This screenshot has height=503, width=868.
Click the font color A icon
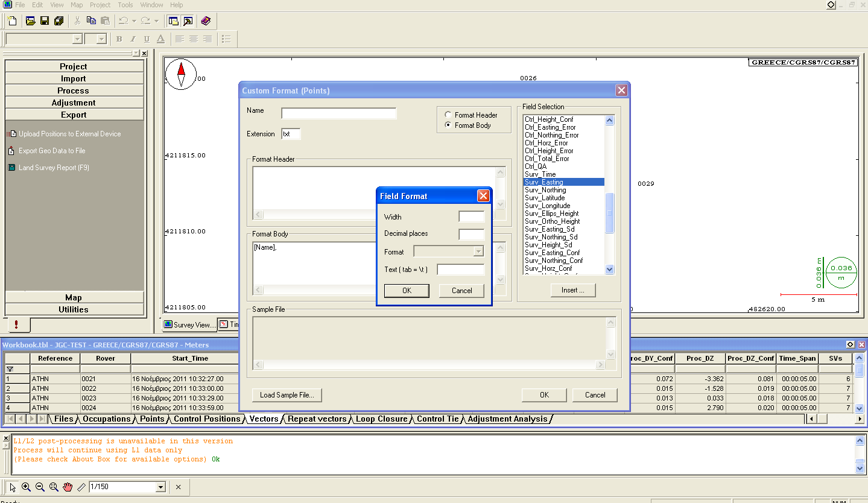pyautogui.click(x=160, y=39)
